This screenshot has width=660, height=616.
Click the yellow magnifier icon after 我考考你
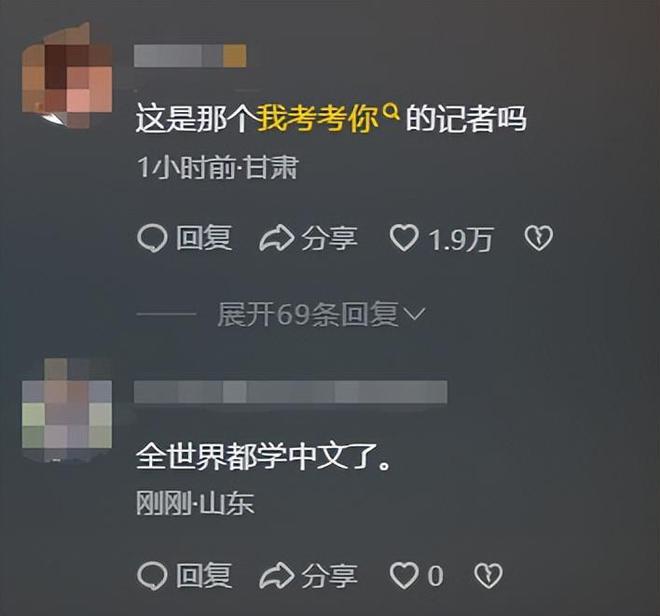(x=392, y=111)
